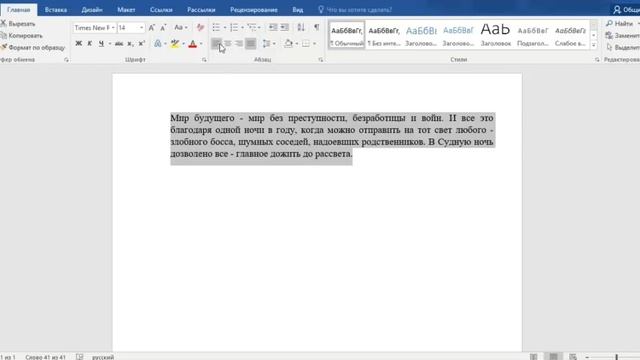Apply text highlight color
Image resolution: width=640 pixels, height=360 pixels.
coord(175,43)
